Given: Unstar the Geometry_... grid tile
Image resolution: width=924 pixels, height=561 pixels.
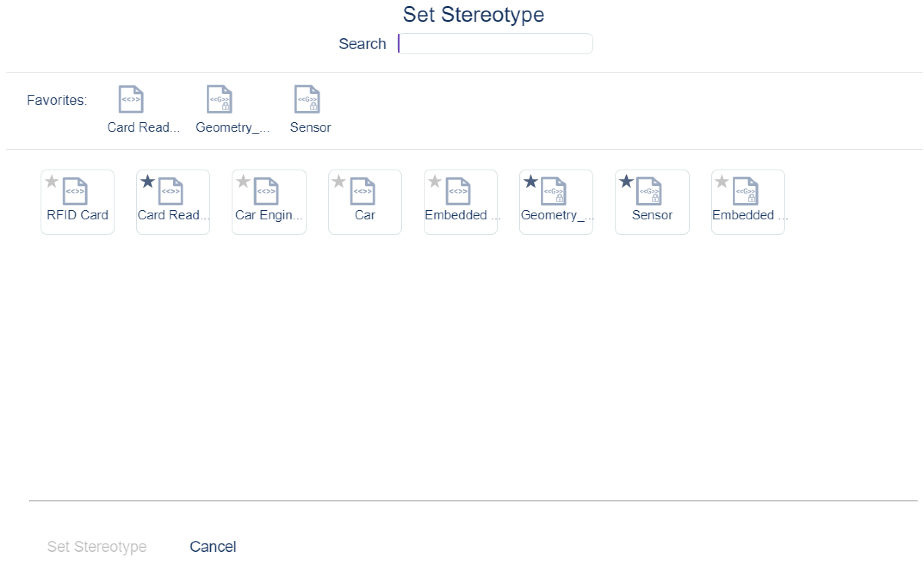Looking at the screenshot, I should (x=531, y=181).
